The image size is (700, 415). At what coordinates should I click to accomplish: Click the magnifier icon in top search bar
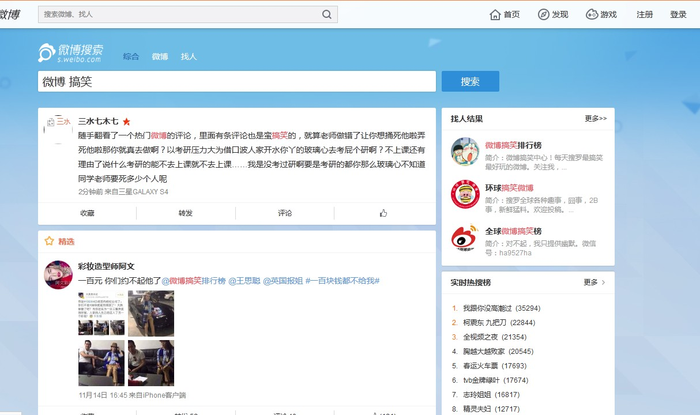point(327,14)
